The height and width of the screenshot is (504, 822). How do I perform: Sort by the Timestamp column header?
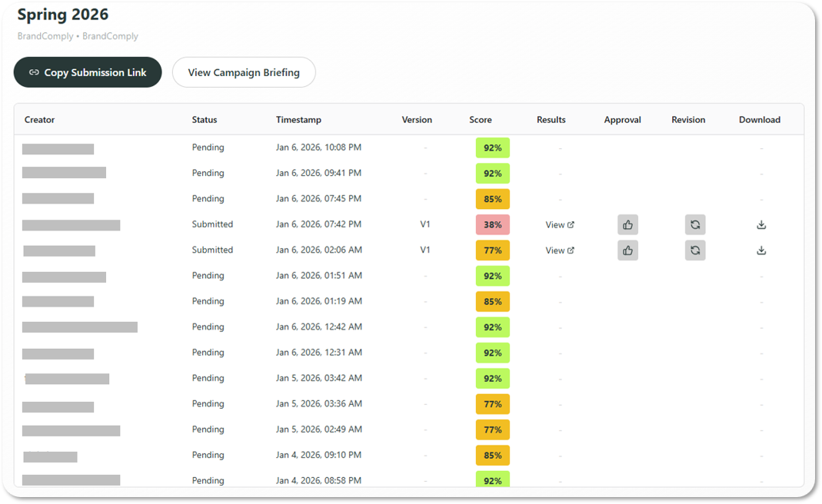point(298,119)
